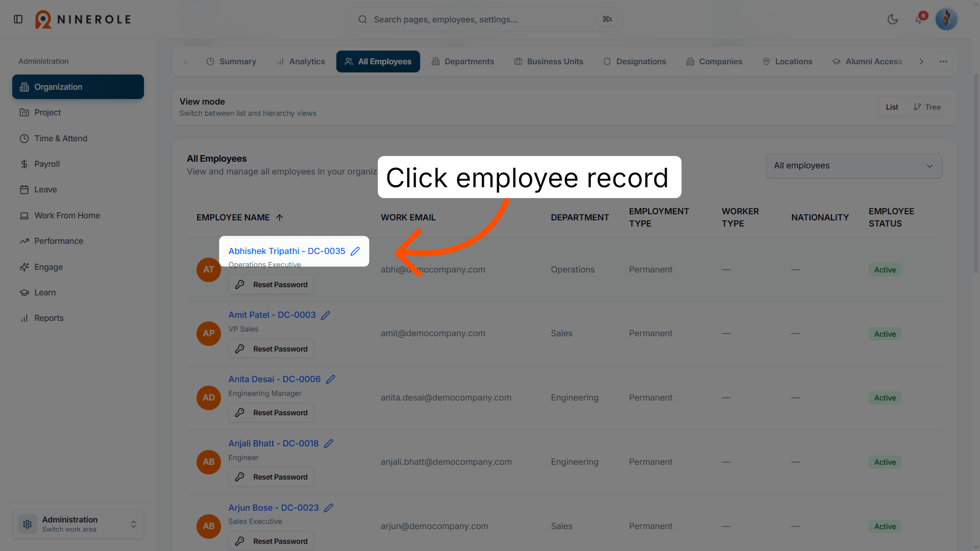Click the AP avatar for Amit Patel
Image resolution: width=980 pixels, height=551 pixels.
point(209,334)
